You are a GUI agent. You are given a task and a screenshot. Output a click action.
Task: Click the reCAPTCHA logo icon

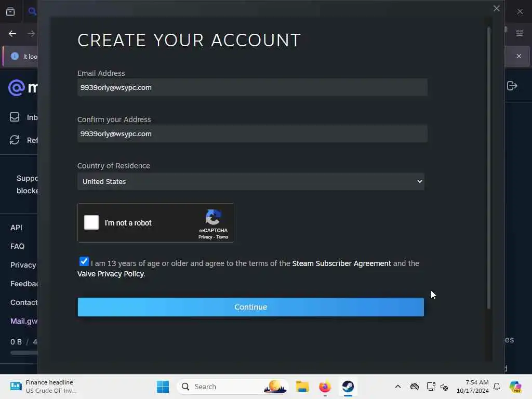[x=213, y=218]
